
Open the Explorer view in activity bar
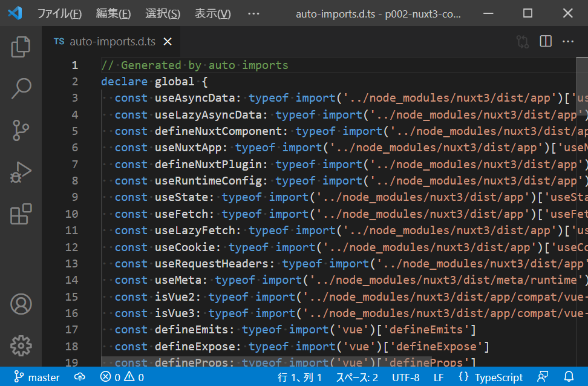[21, 47]
